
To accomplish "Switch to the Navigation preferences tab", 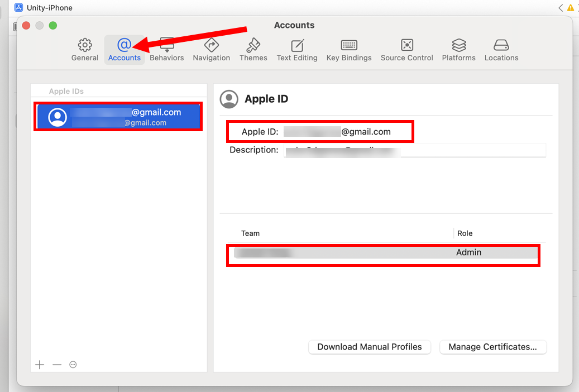I will click(x=211, y=50).
